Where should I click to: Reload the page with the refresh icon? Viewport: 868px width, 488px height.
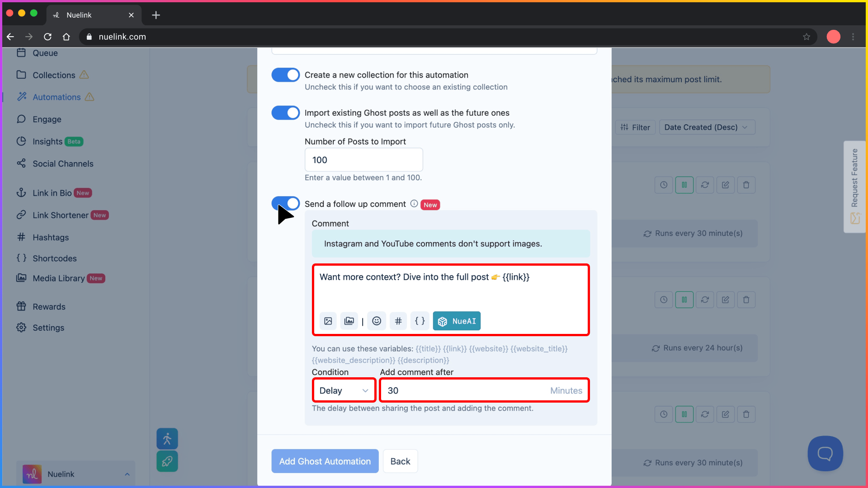pyautogui.click(x=47, y=37)
